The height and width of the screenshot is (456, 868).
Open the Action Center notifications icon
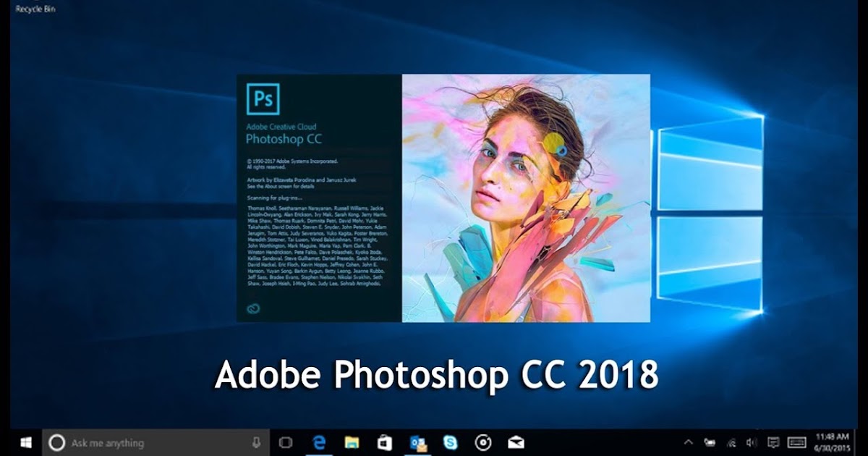pos(773,442)
